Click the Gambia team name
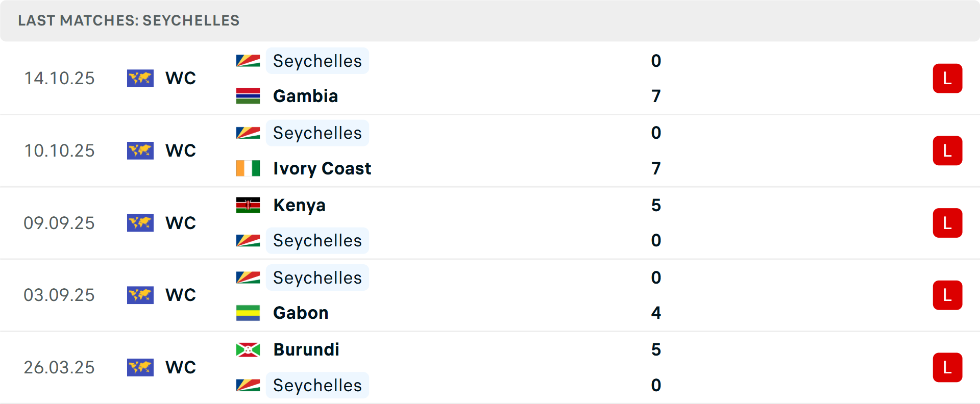 (305, 96)
